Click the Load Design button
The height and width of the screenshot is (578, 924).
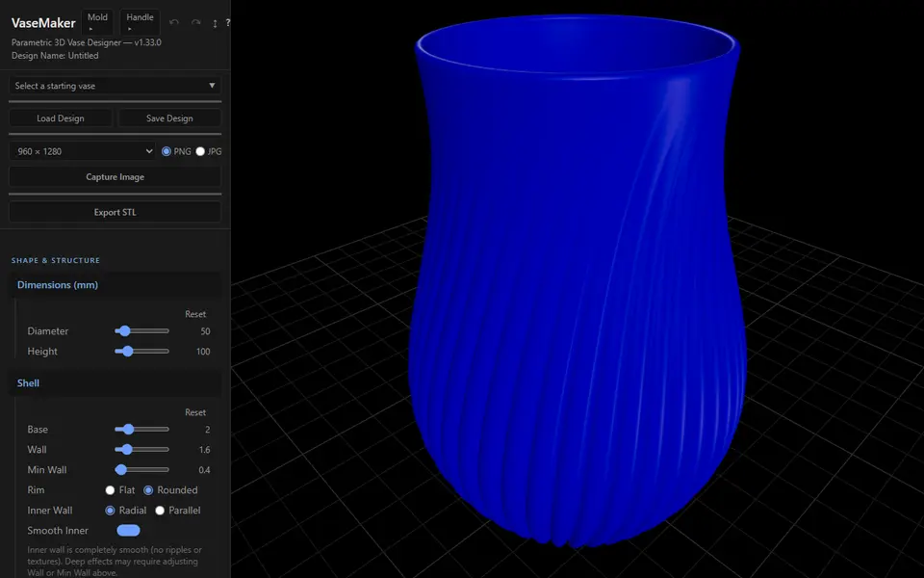(x=60, y=118)
